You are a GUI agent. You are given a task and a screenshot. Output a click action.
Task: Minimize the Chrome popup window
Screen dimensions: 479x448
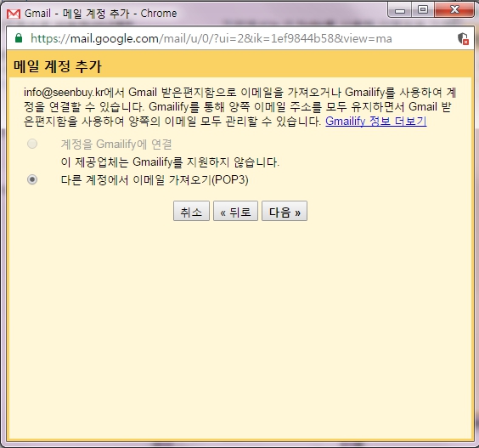point(400,10)
